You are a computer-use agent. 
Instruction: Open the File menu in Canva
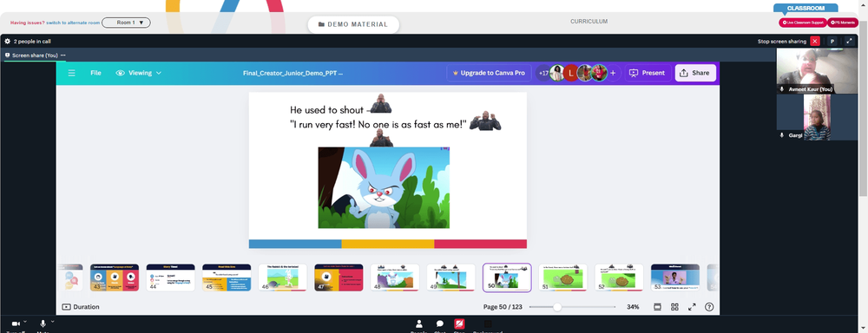point(95,73)
